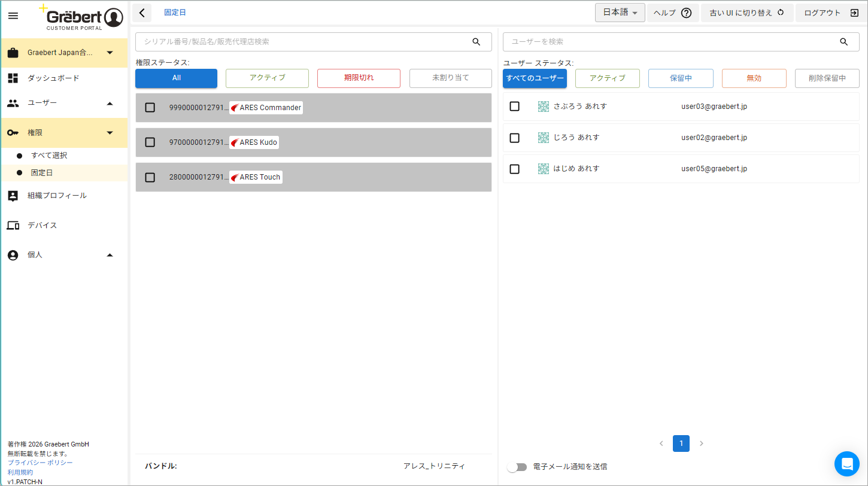Select the checkbox for user03@graebert.jp

514,107
